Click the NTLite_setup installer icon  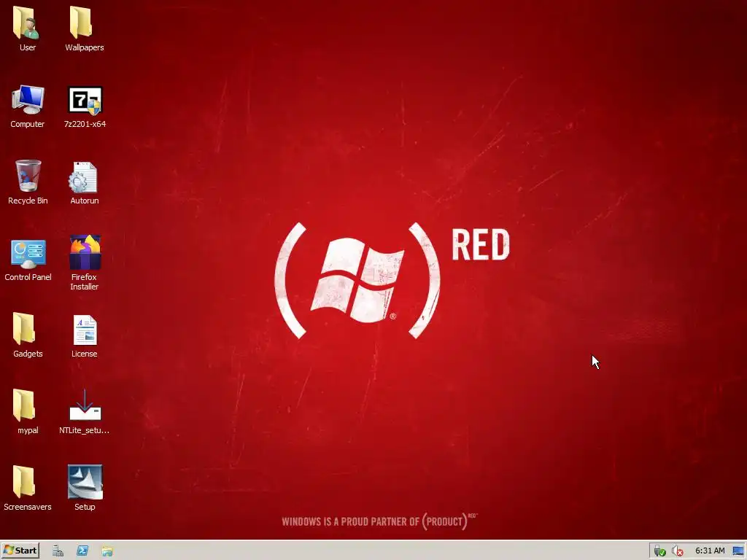(x=85, y=405)
